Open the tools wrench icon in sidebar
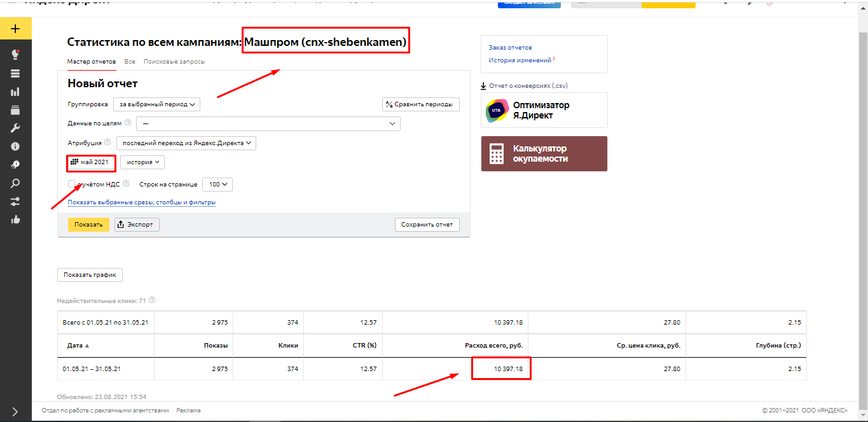 coord(15,127)
